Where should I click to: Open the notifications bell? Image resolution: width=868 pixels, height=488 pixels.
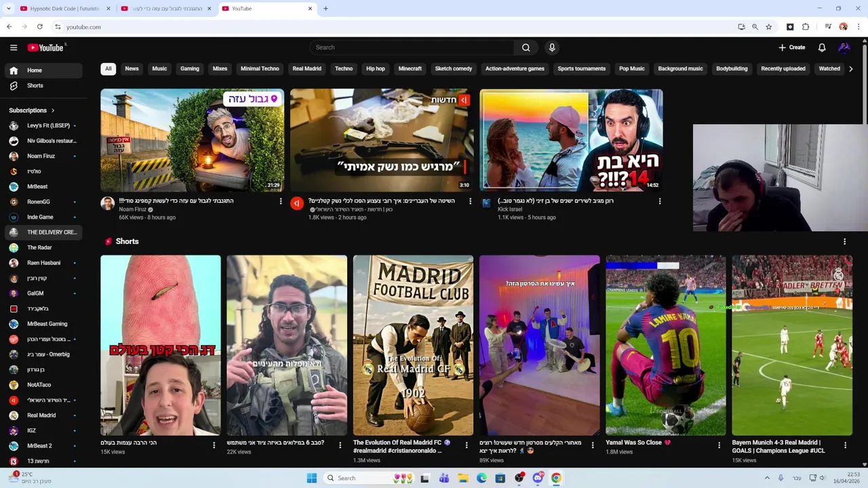tap(822, 47)
